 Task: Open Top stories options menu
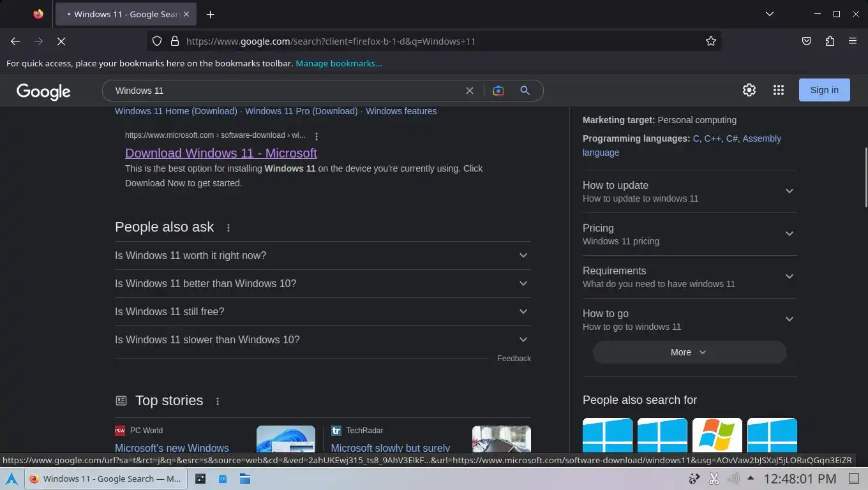(218, 401)
